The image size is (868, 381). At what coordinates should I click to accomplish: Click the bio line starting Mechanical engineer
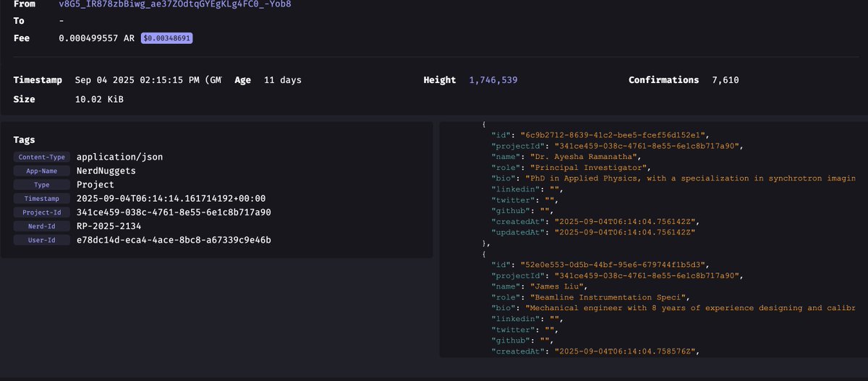pos(673,308)
